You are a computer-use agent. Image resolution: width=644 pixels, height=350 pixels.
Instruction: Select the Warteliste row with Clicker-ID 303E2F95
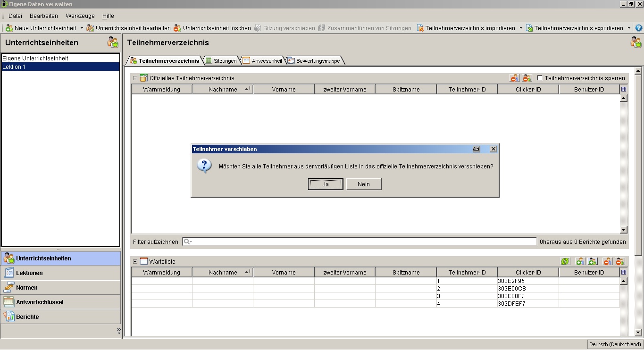[x=376, y=281]
